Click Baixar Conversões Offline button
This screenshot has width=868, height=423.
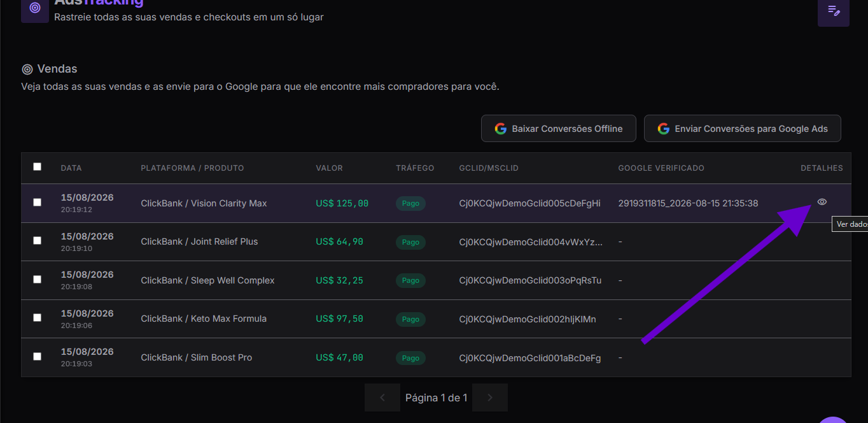(x=559, y=129)
